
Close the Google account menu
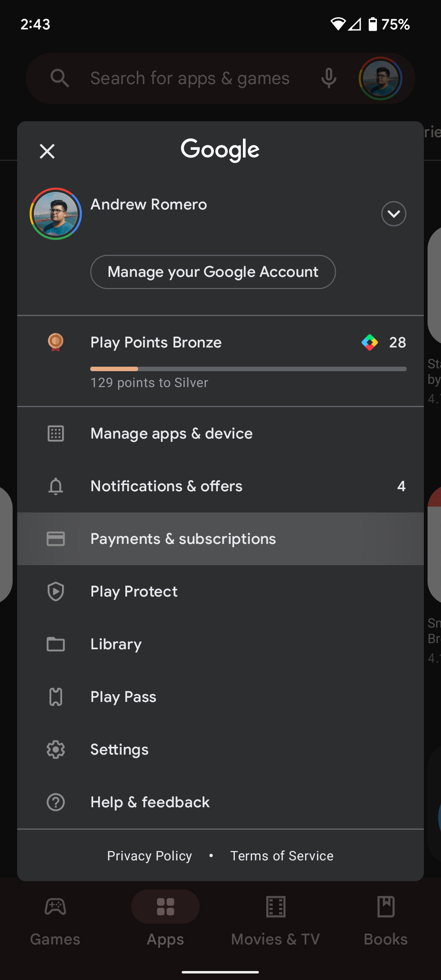tap(47, 151)
